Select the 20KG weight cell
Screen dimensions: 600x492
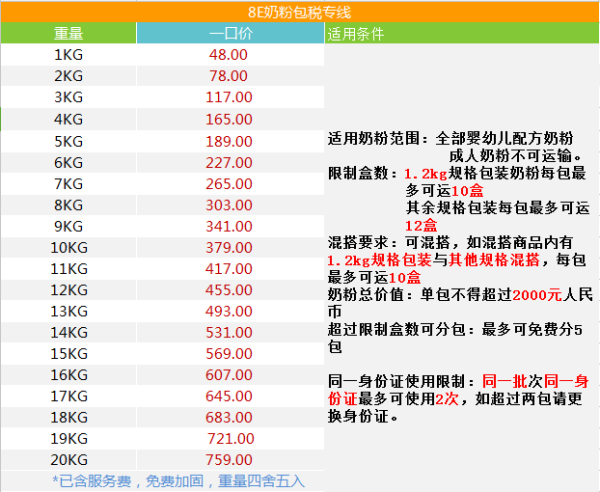(68, 460)
